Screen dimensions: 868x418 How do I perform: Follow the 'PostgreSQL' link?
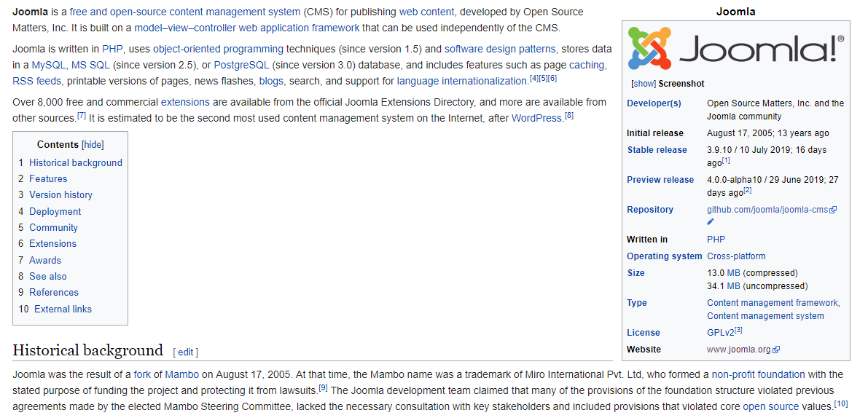coord(241,65)
